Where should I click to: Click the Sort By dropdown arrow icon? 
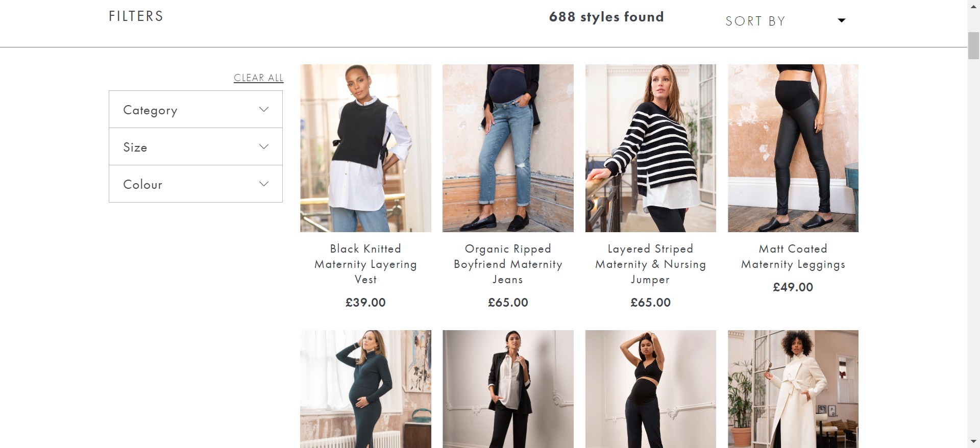click(842, 20)
